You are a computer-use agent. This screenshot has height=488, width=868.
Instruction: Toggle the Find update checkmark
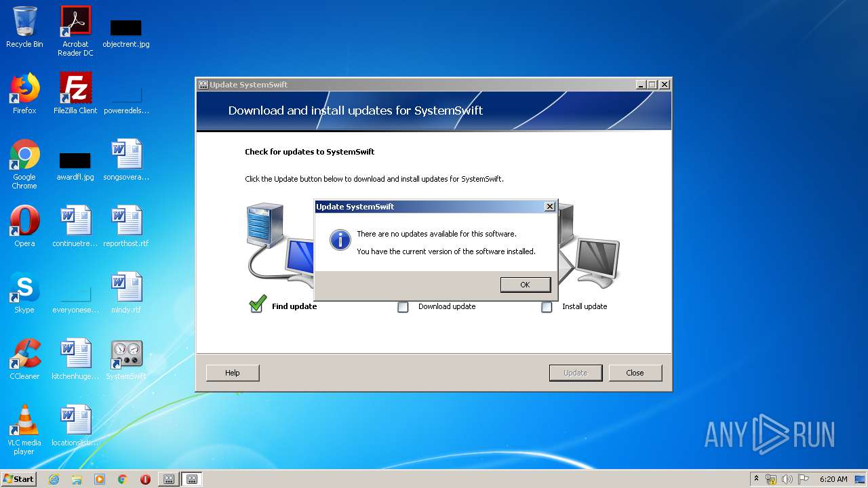pyautogui.click(x=257, y=304)
